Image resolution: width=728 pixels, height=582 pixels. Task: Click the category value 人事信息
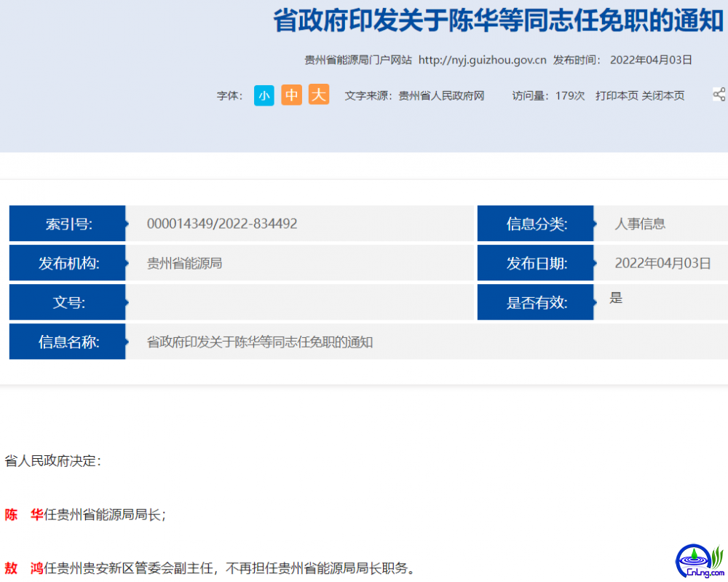(640, 224)
